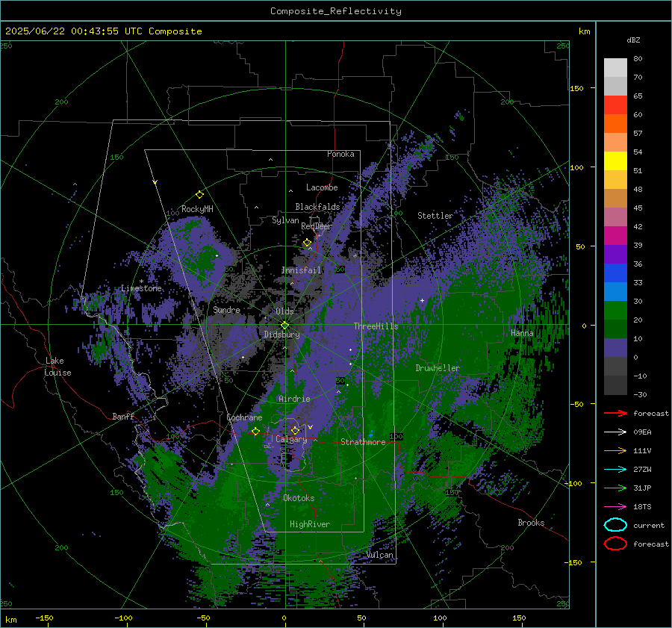The image size is (672, 628).
Task: Select the white 09EA arrow icon
Action: coord(615,432)
